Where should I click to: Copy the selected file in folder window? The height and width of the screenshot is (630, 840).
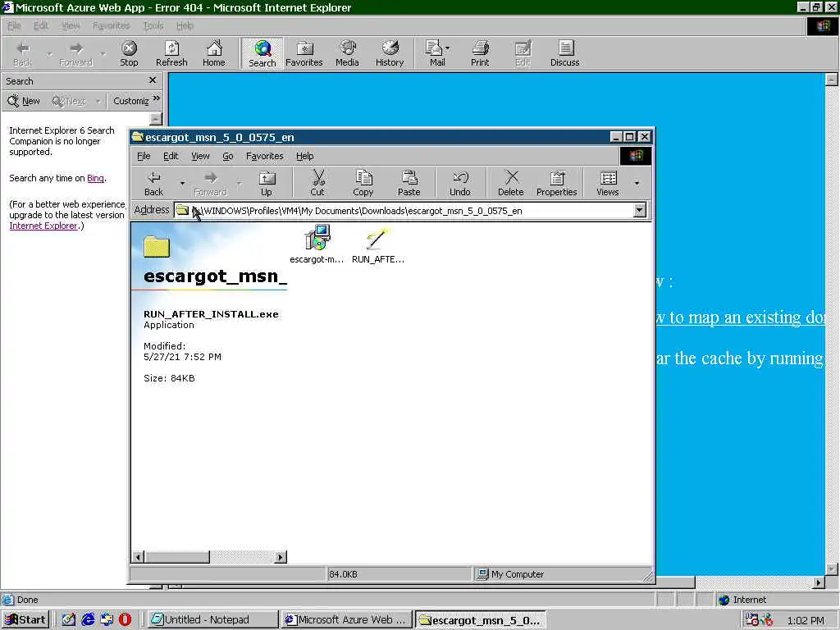click(363, 183)
